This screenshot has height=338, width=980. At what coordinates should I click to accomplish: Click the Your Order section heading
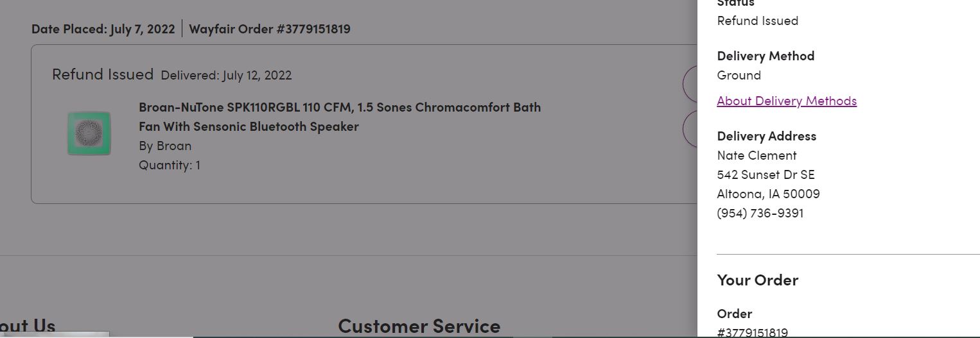[758, 280]
